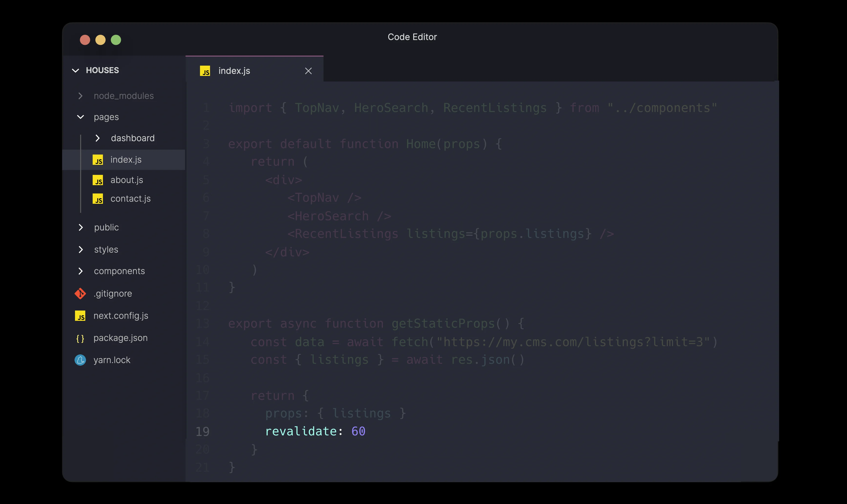Collapse the HOUSES project root

click(x=75, y=70)
